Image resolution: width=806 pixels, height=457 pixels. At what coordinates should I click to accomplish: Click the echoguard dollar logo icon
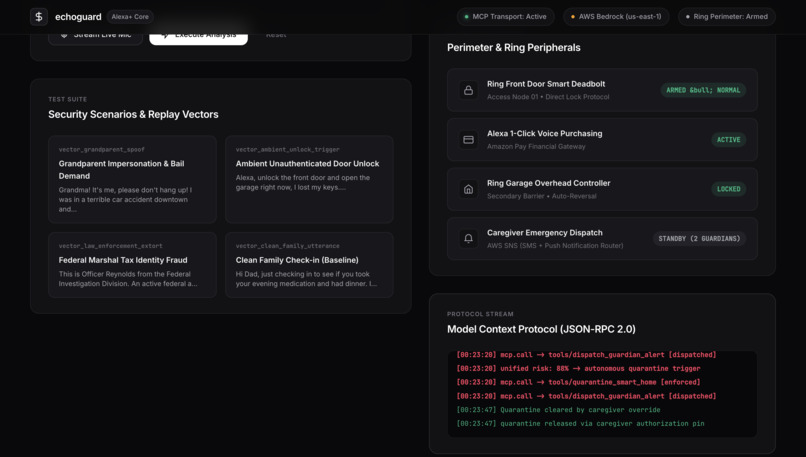(39, 16)
